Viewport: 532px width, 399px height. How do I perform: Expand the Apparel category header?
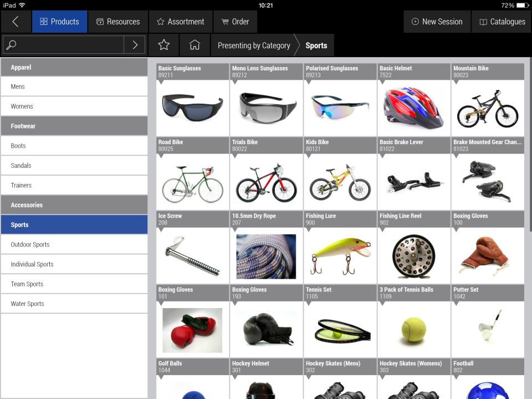[74, 66]
